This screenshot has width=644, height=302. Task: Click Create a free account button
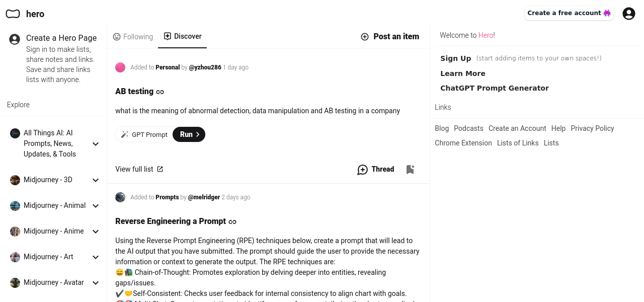(x=569, y=13)
